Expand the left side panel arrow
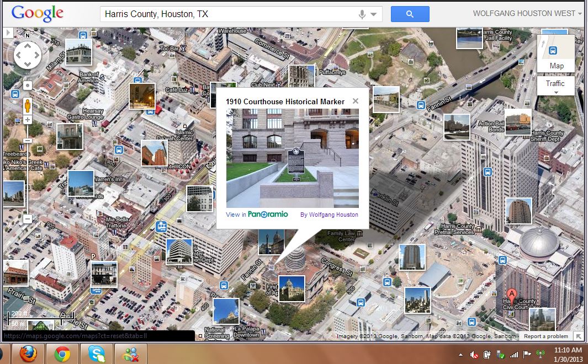588x364 pixels. 8,33
